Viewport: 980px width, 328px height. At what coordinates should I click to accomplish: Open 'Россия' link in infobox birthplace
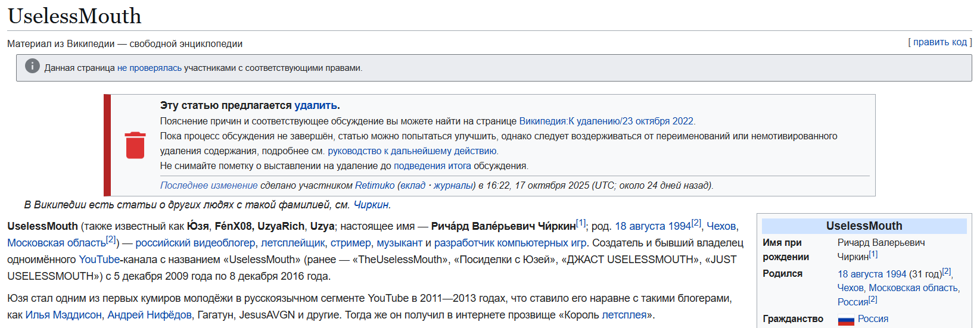(x=853, y=302)
